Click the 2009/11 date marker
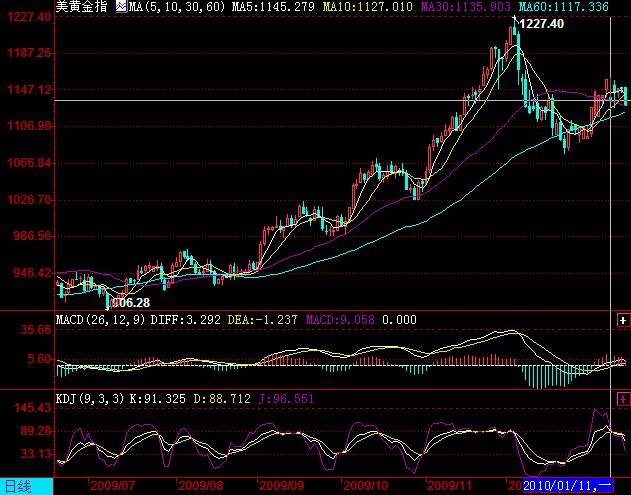The image size is (631, 495). (450, 485)
